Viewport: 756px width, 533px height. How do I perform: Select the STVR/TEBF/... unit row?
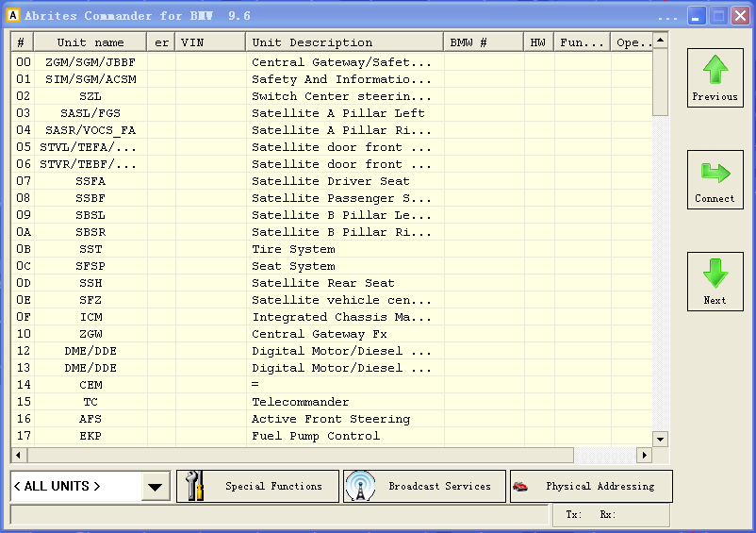332,164
